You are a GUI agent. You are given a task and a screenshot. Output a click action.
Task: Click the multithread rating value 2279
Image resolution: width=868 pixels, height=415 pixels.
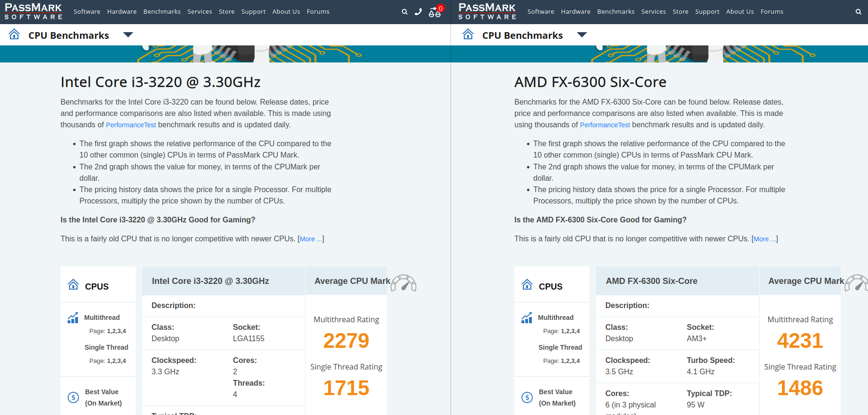pos(346,341)
